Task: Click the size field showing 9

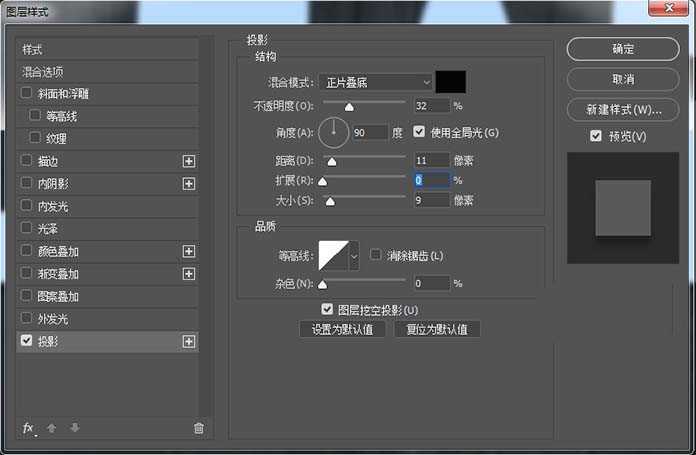Action: pyautogui.click(x=432, y=201)
